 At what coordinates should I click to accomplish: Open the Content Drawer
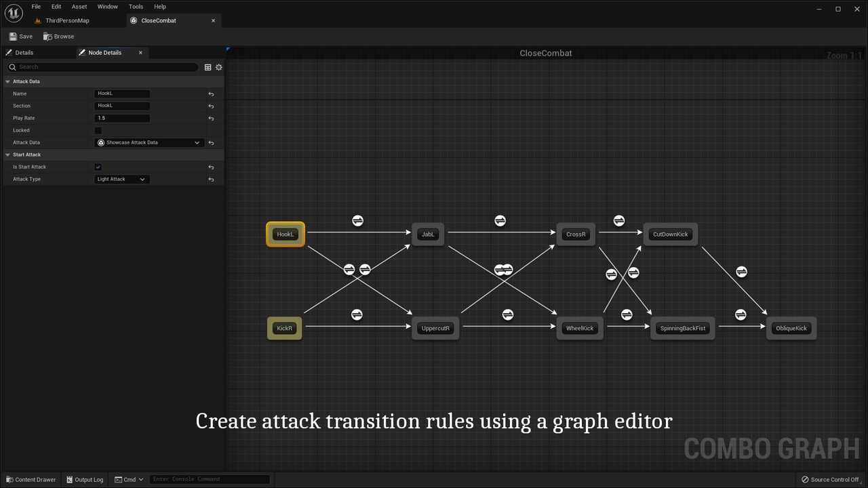31,480
